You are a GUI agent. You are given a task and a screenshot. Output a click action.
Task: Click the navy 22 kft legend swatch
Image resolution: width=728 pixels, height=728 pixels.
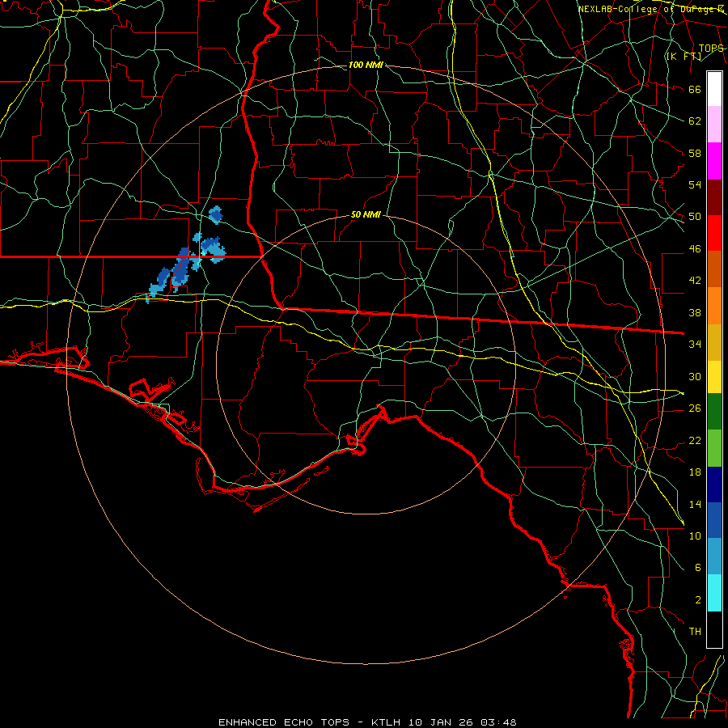click(714, 485)
